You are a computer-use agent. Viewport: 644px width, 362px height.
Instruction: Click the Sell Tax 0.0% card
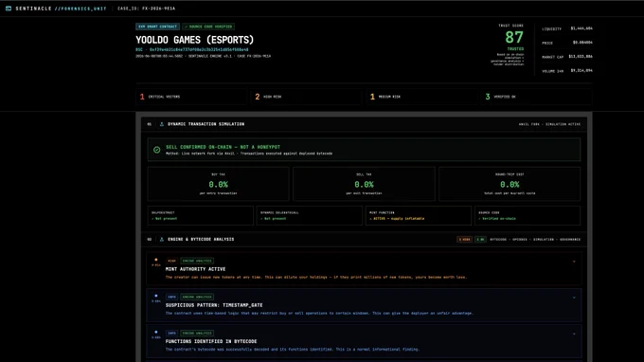click(x=364, y=184)
